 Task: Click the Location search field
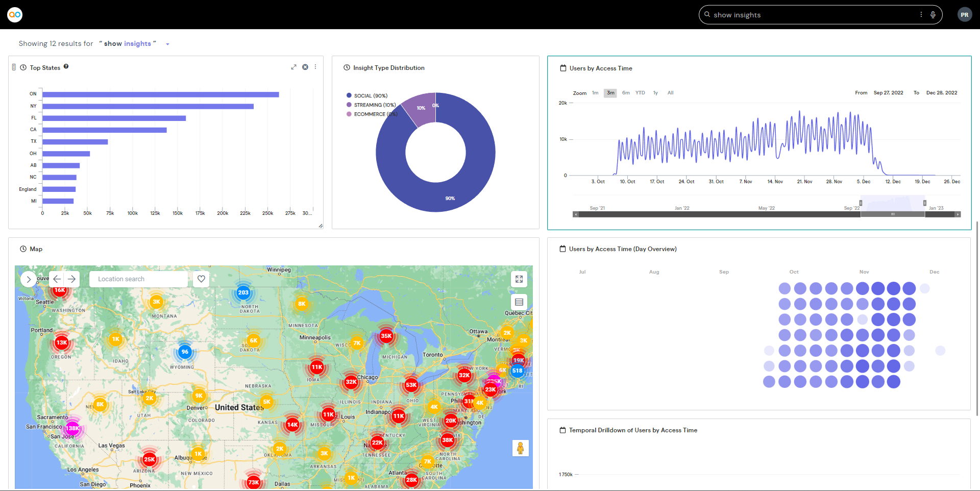point(138,279)
